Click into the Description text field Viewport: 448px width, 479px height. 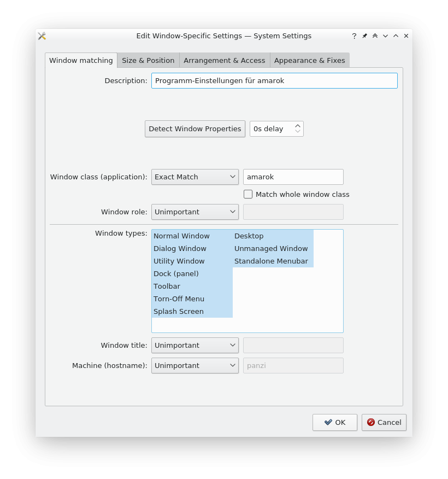274,80
